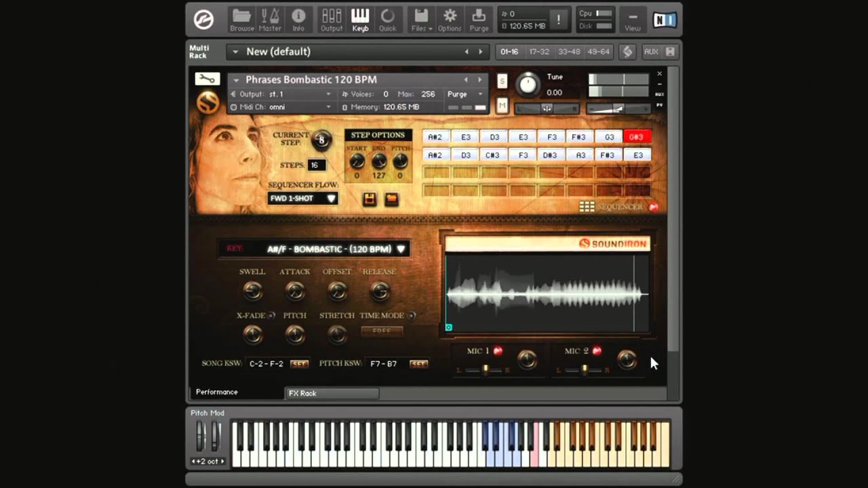Select the C#3 sequencer step
Screen dimensions: 868x488
(x=493, y=155)
